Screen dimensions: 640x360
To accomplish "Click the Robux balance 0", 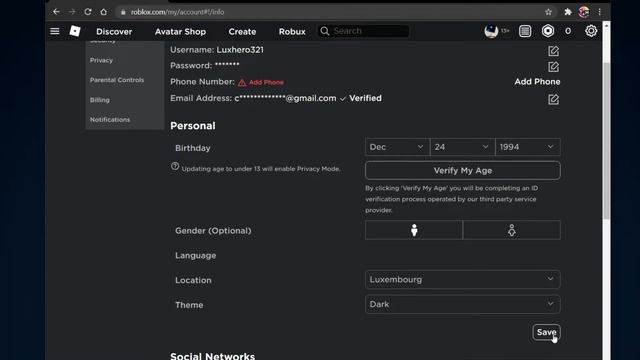I will (568, 31).
